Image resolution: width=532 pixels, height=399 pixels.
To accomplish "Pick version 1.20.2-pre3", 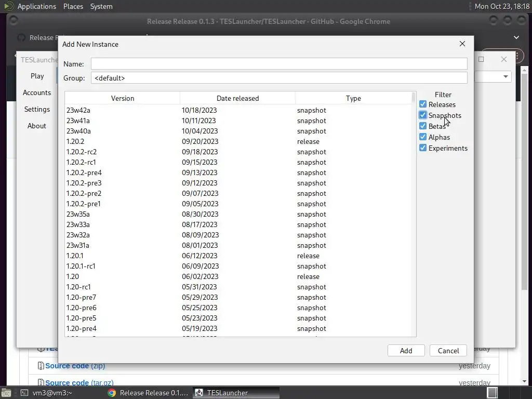I will tap(238, 183).
